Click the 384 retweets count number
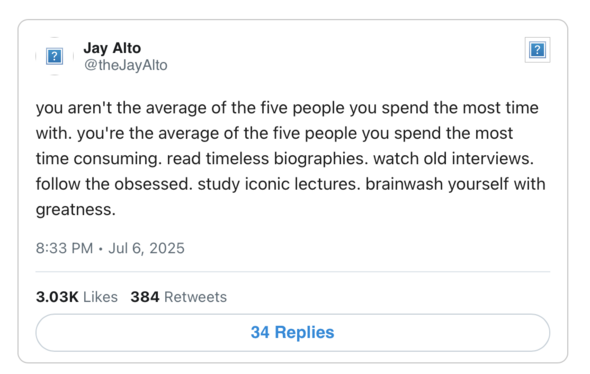Viewport: 590px width, 374px height. [x=145, y=297]
